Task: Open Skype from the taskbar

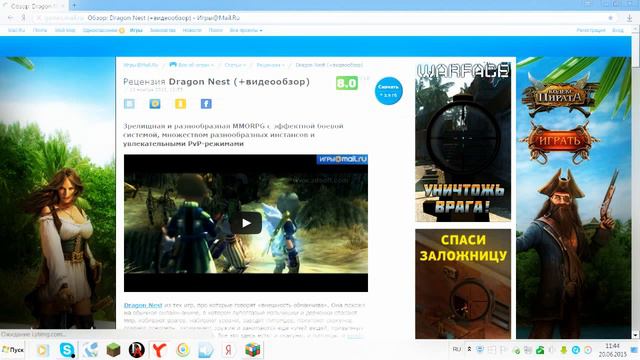Action: [x=67, y=350]
